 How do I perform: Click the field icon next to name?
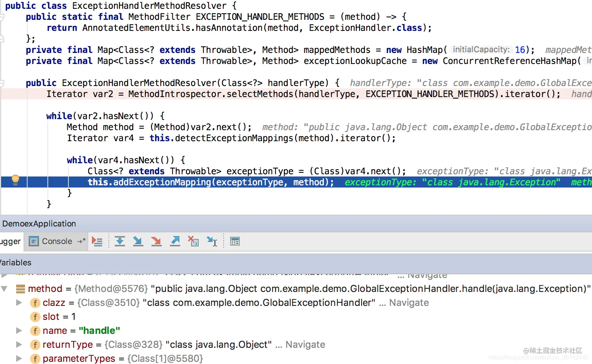pos(35,331)
